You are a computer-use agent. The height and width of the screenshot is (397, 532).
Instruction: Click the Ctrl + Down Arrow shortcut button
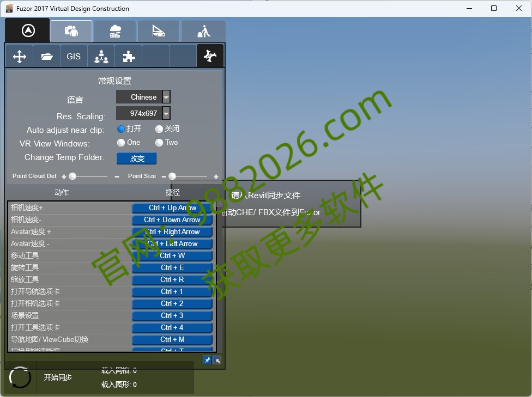172,219
